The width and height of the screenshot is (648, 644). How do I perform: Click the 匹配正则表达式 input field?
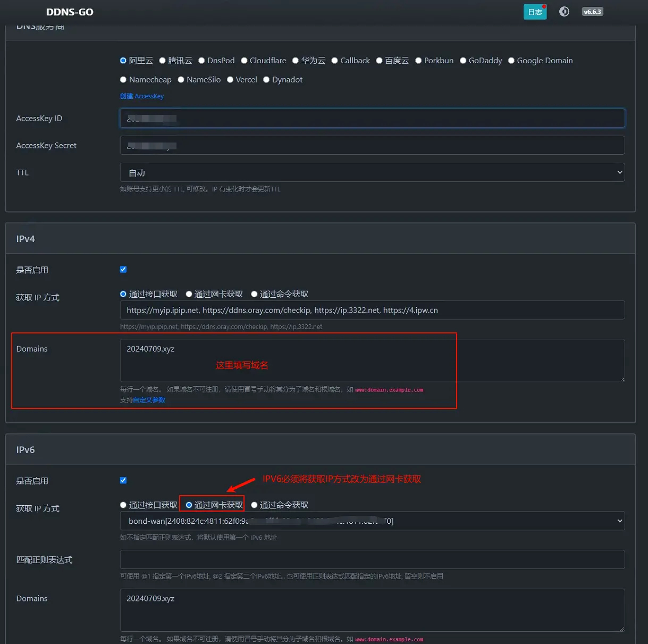tap(372, 559)
